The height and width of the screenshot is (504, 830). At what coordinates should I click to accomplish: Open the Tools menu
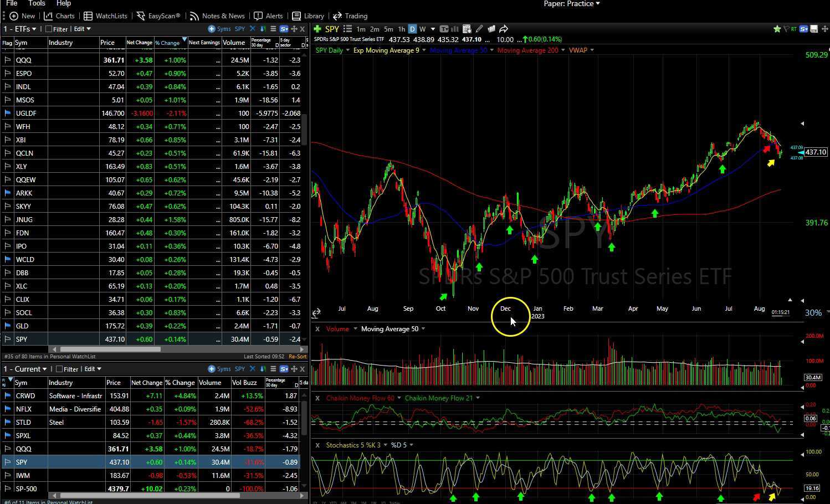(x=37, y=3)
